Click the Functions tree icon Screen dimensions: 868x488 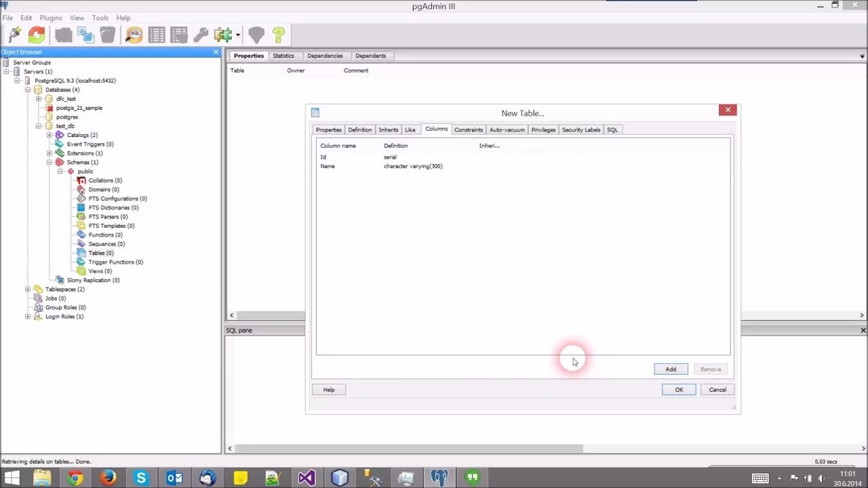pos(81,235)
